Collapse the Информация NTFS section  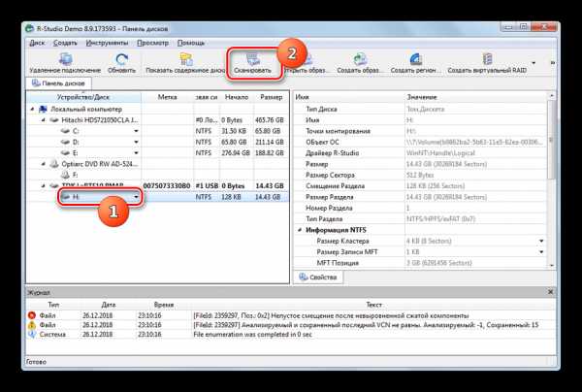300,230
